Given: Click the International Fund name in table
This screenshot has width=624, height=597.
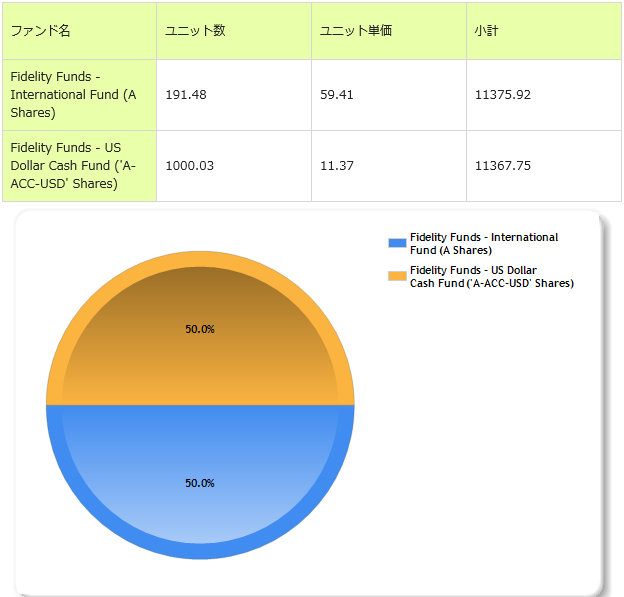Looking at the screenshot, I should (72, 95).
